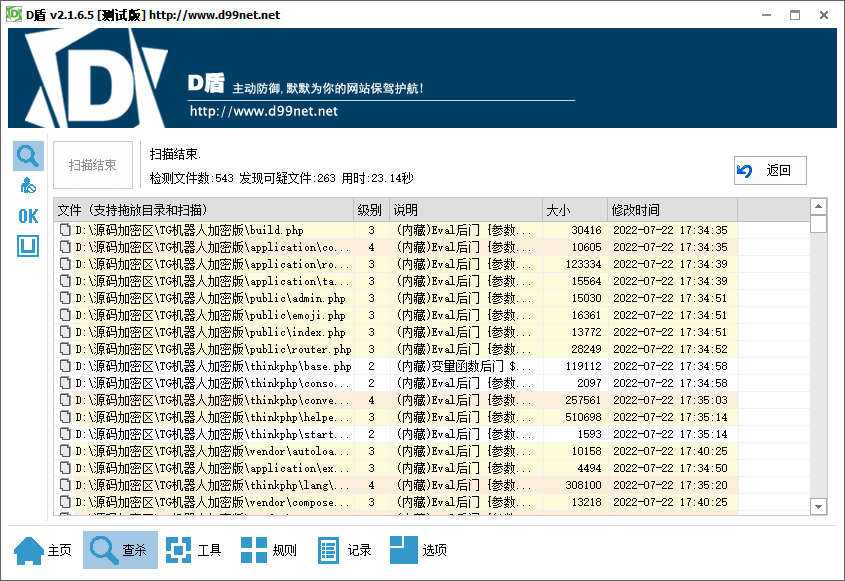The image size is (845, 581).
Task: Click timestamp 2022-07-22 17:35:03
Action: click(670, 400)
